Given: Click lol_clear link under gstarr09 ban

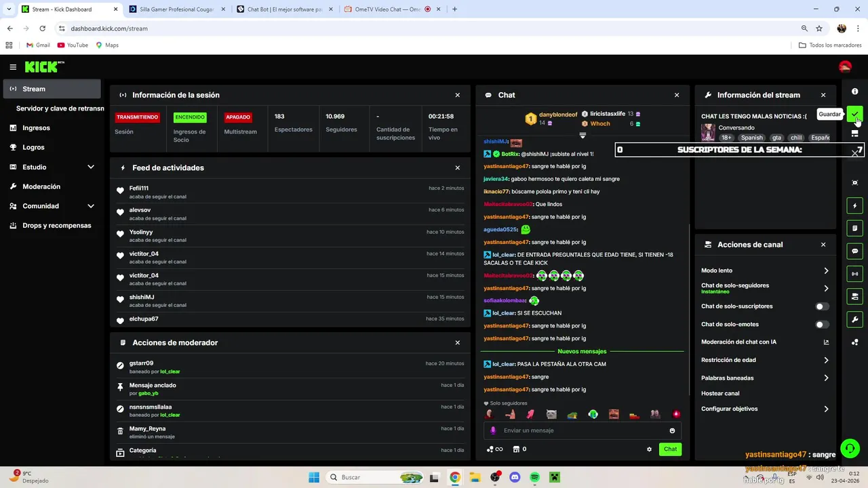Looking at the screenshot, I should 170,371.
